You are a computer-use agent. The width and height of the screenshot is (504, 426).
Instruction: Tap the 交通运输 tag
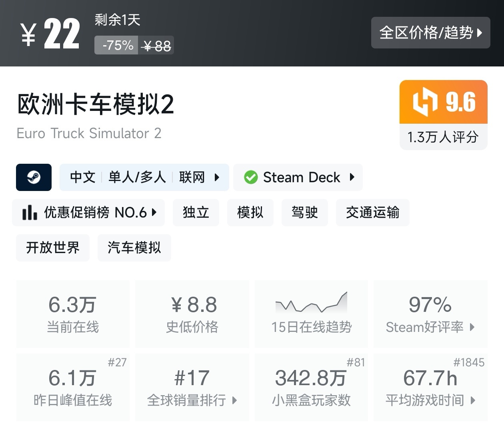[x=372, y=212]
